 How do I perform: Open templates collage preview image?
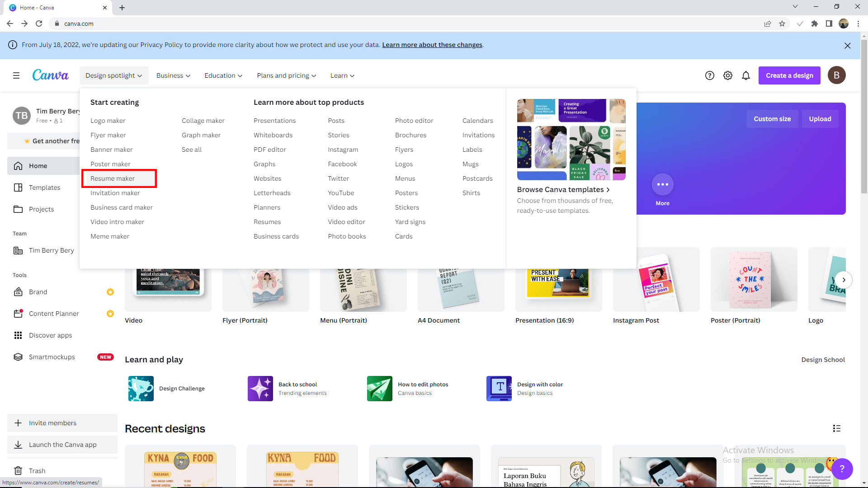point(571,140)
